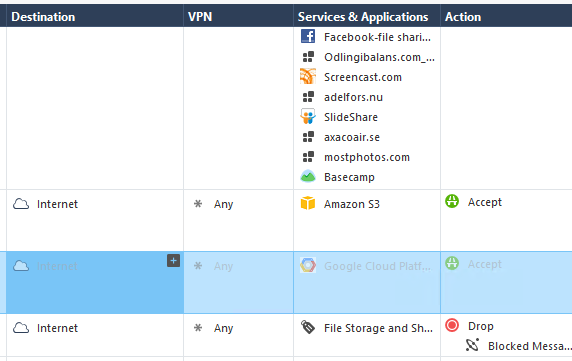572x361 pixels.
Task: Click the Facebook-file sharing icon
Action: pyautogui.click(x=308, y=36)
